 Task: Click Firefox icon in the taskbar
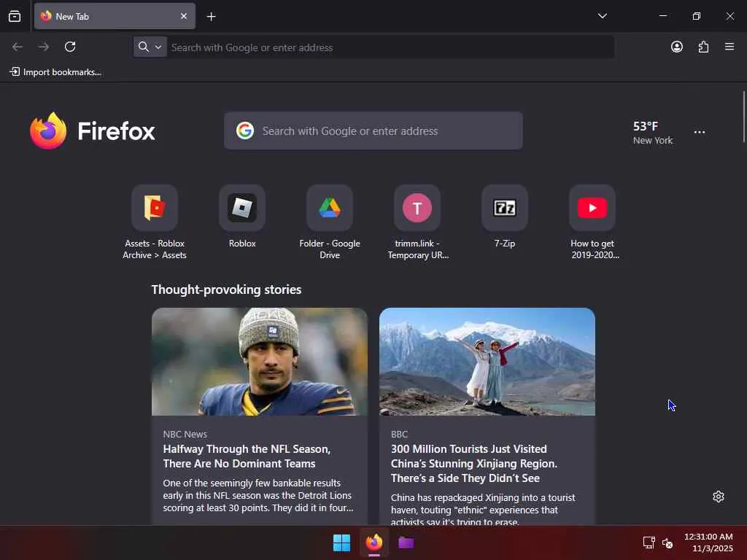click(374, 542)
